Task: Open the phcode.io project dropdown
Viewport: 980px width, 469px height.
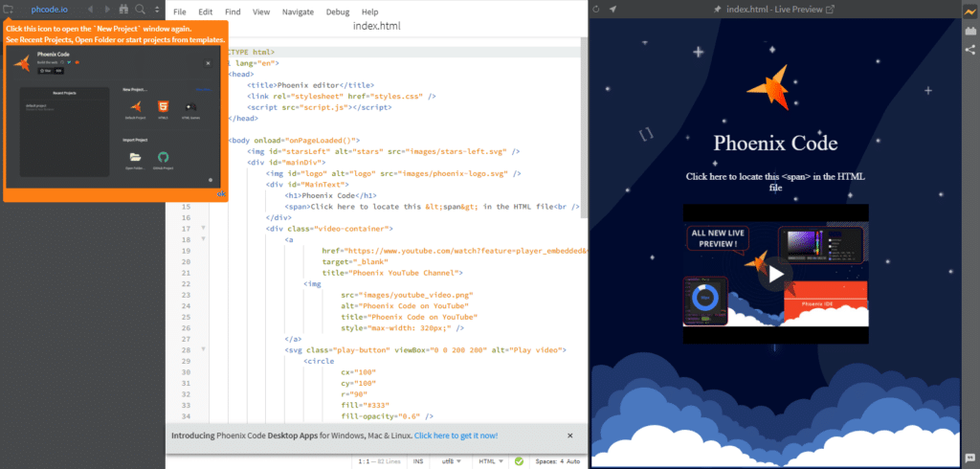Action: point(49,10)
